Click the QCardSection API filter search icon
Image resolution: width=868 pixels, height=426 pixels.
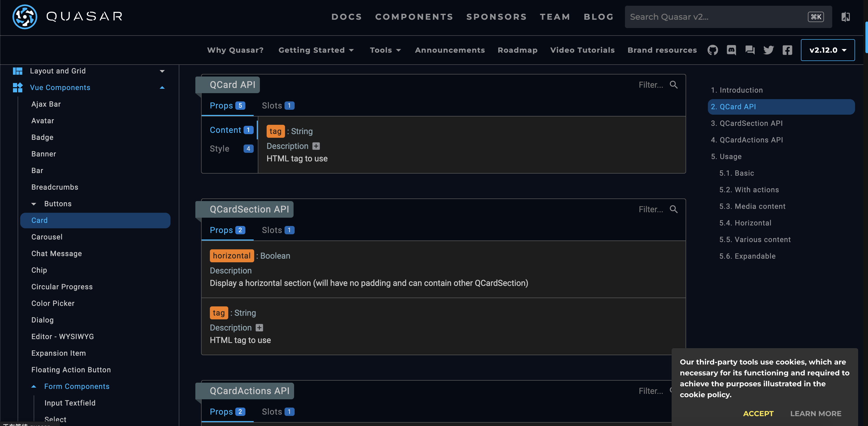pyautogui.click(x=674, y=209)
